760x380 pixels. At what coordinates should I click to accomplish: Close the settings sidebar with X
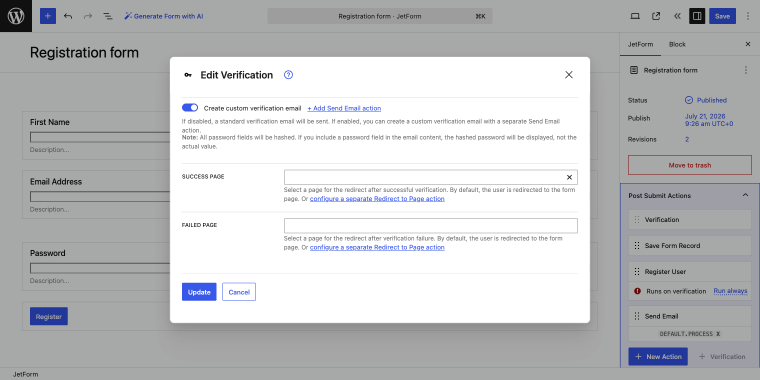747,44
